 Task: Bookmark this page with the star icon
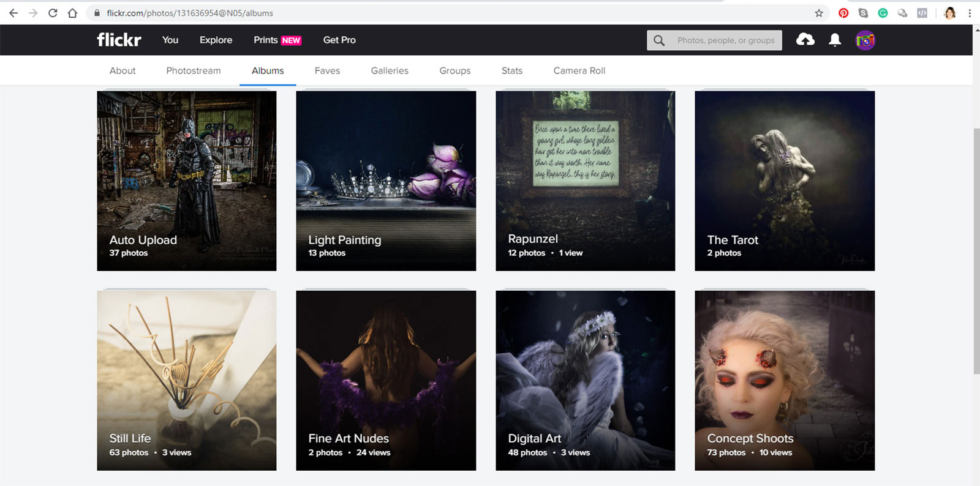click(819, 13)
